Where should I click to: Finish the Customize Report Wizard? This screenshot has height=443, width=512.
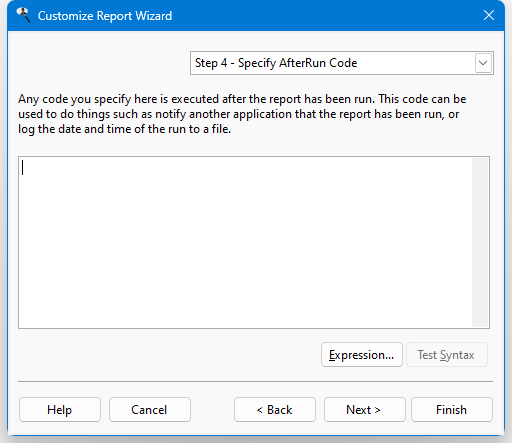point(452,409)
